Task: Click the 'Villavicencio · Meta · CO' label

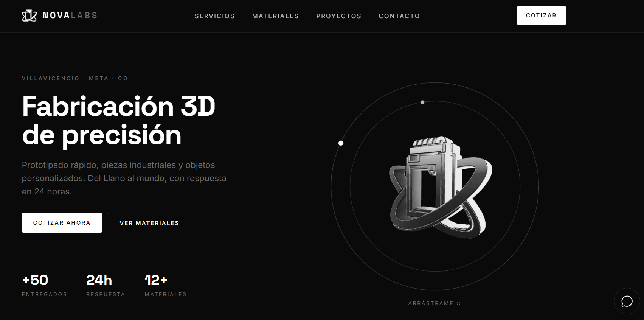Action: tap(75, 78)
